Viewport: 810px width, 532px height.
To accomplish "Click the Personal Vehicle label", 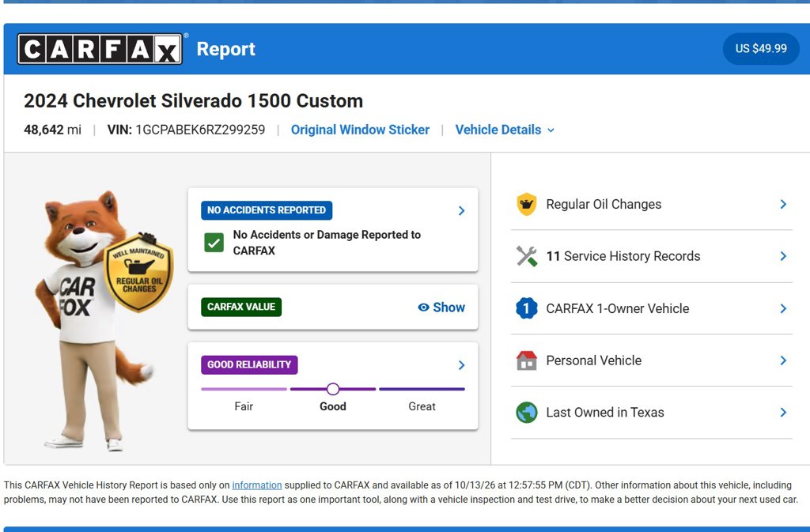I will pyautogui.click(x=593, y=360).
